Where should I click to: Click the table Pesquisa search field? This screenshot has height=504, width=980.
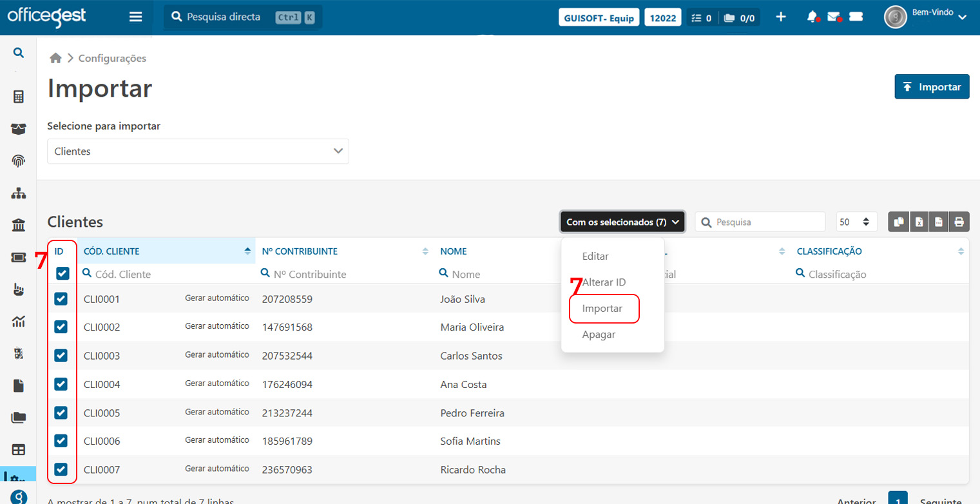click(760, 222)
